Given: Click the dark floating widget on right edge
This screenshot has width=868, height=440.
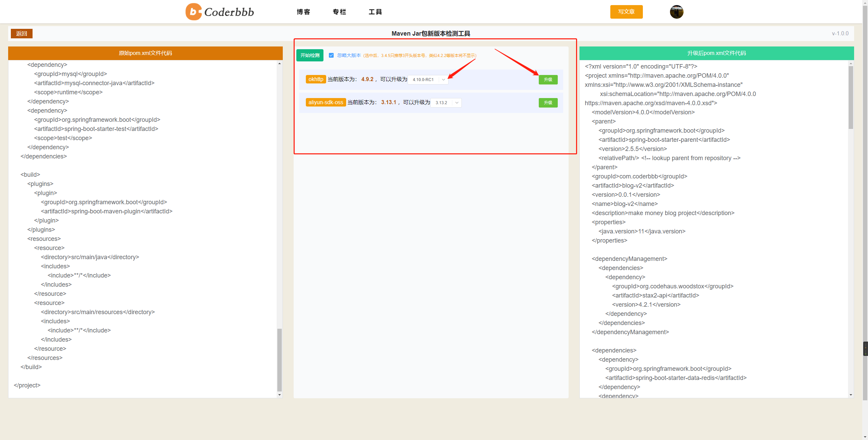Looking at the screenshot, I should (865, 349).
